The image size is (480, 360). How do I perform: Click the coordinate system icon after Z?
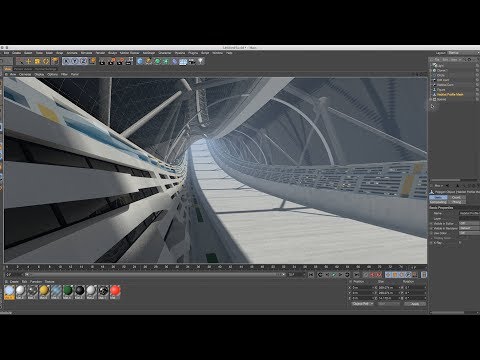(x=92, y=61)
